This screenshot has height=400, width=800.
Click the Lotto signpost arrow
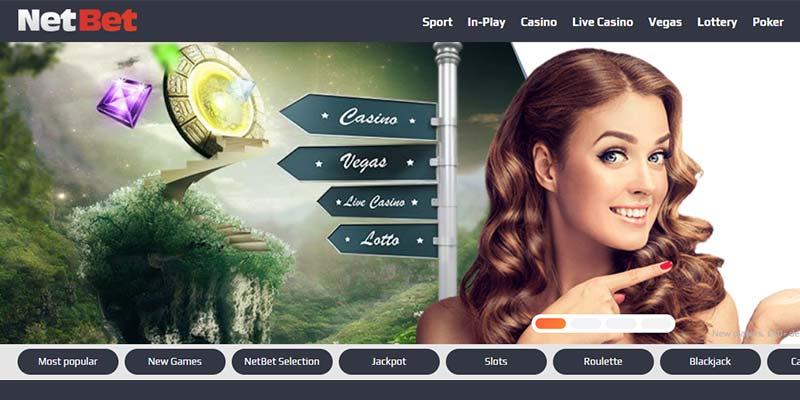383,240
